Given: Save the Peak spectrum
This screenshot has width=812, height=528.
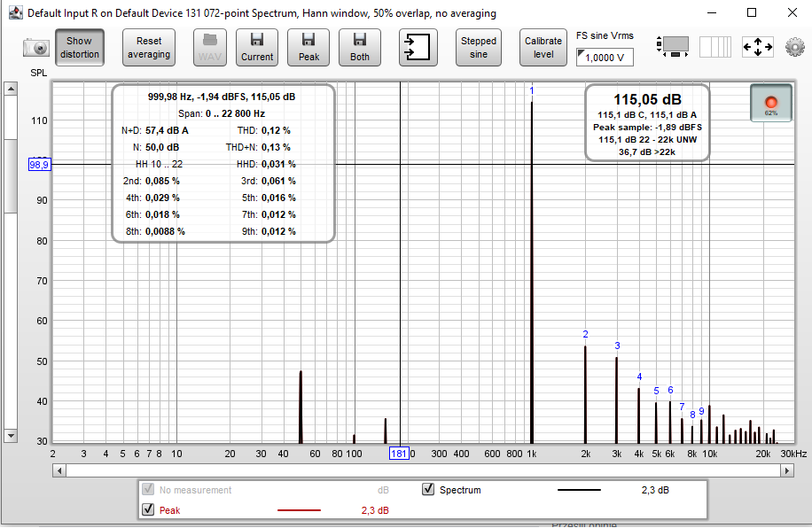Looking at the screenshot, I should [308, 48].
